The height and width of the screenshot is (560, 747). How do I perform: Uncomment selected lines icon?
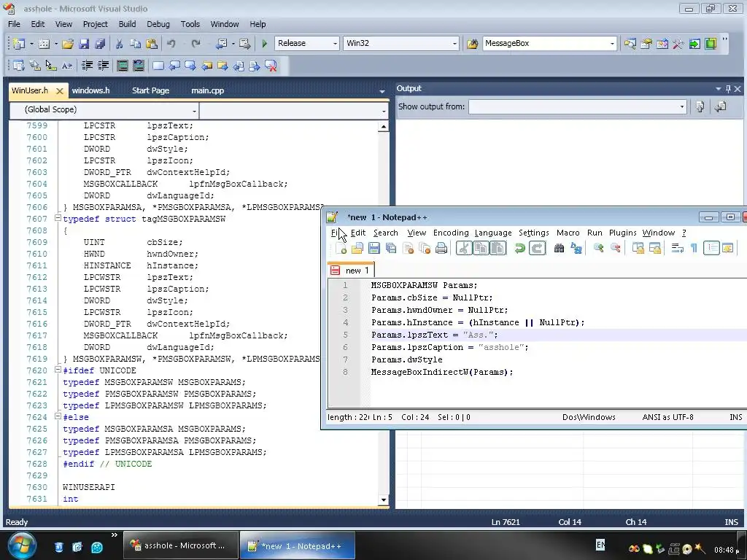pos(138,66)
